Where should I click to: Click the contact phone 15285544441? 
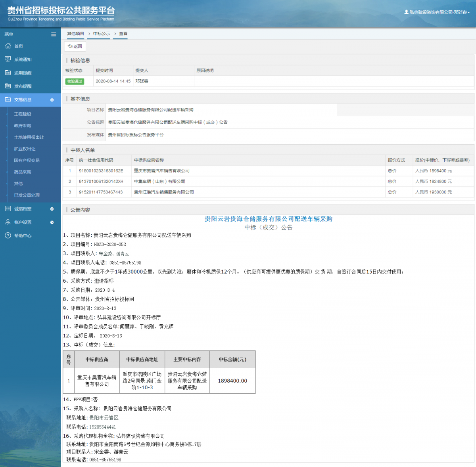coord(102,427)
